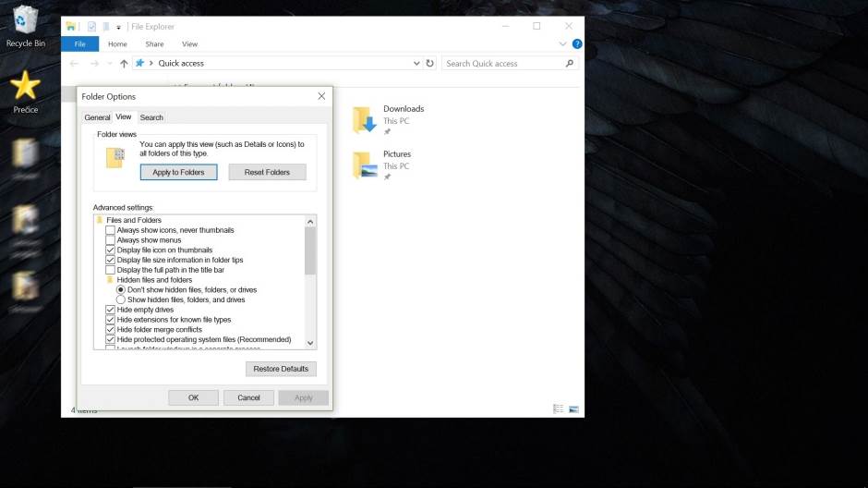This screenshot has width=868, height=488.
Task: Click the Apply to Folders button
Action: click(178, 172)
